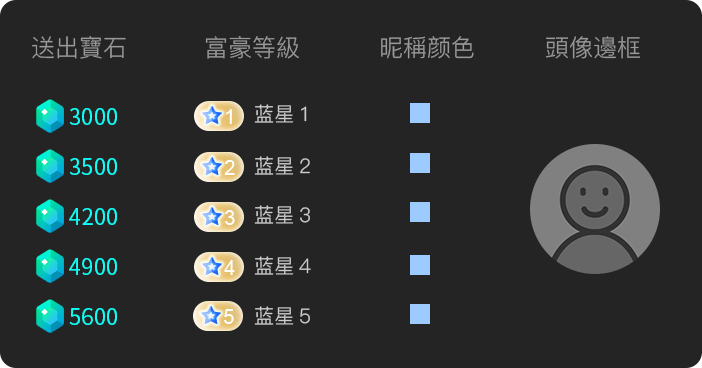This screenshot has height=368, width=702.
Task: Click the 5600 gem amount text
Action: (94, 317)
